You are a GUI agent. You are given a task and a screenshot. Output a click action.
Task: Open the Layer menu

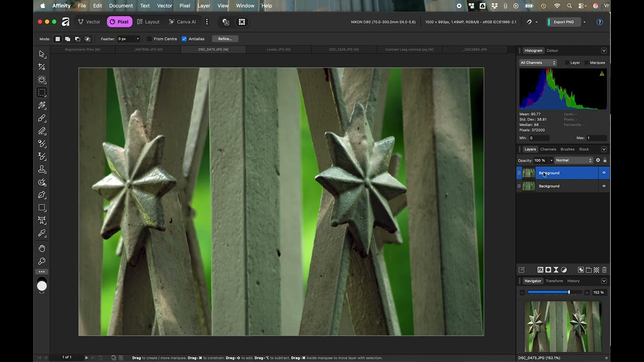204,6
